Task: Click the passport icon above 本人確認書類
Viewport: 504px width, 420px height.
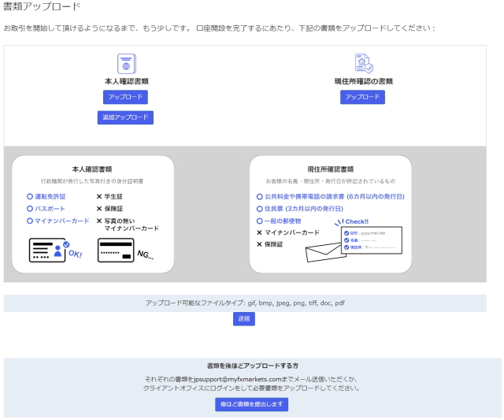Action: coord(126,64)
